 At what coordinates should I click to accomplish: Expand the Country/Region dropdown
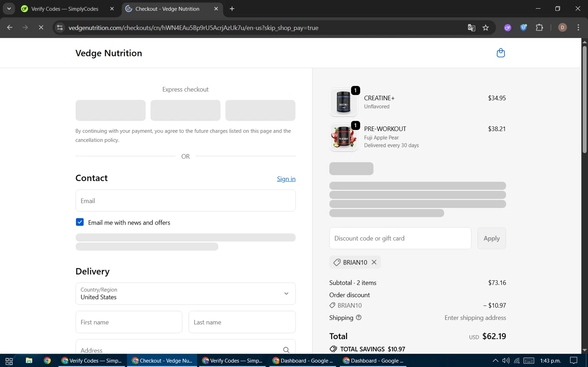[185, 293]
